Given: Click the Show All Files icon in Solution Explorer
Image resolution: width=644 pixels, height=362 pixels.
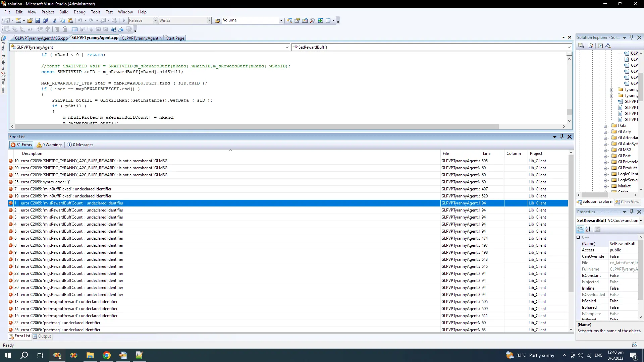Looking at the screenshot, I should pyautogui.click(x=591, y=46).
